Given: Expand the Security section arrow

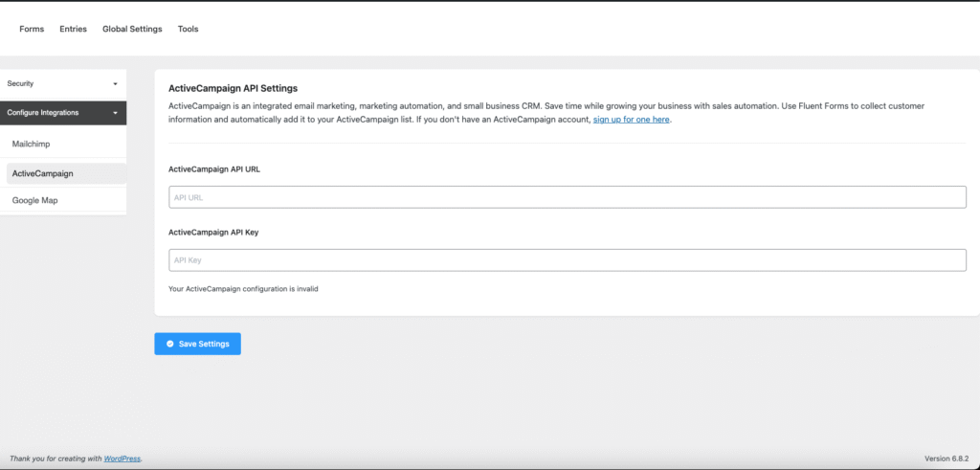Looking at the screenshot, I should tap(115, 84).
